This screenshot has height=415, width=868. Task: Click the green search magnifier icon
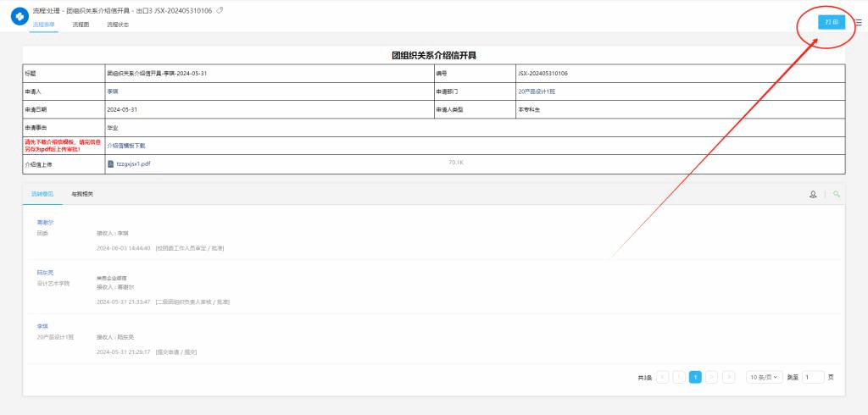click(837, 194)
